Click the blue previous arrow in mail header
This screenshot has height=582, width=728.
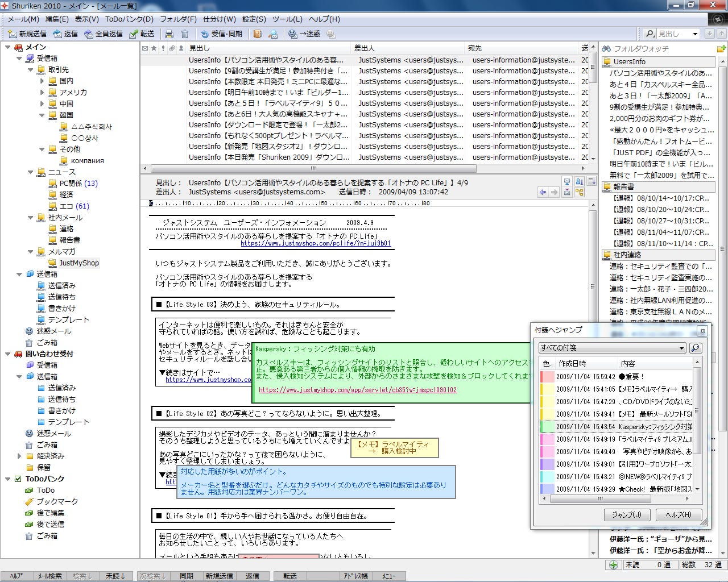(543, 193)
